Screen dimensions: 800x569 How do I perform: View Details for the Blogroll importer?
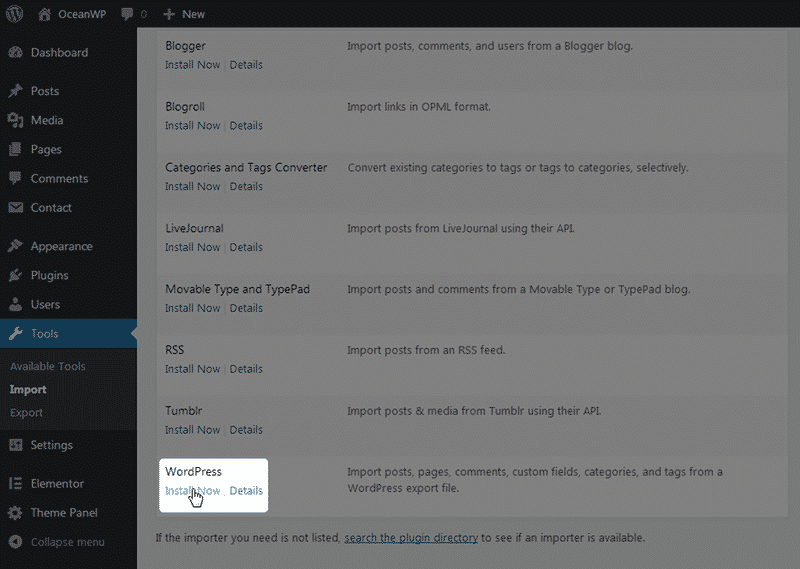(x=246, y=126)
